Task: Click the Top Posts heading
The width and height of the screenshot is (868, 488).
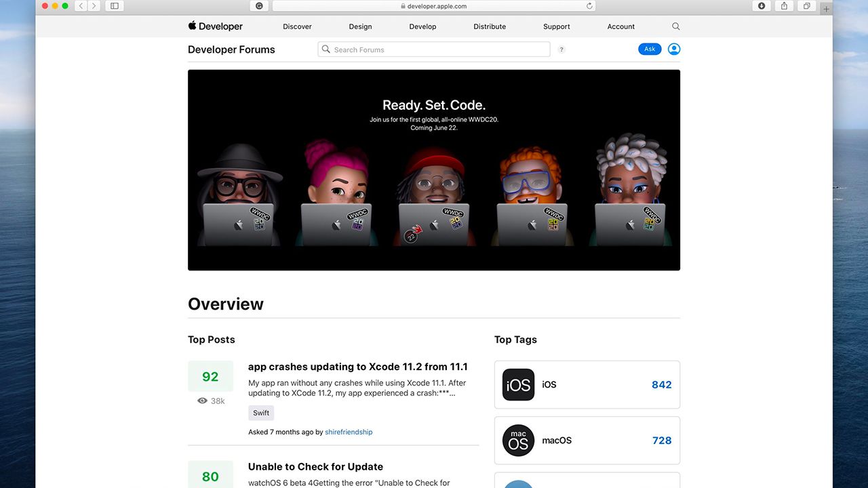Action: click(212, 340)
